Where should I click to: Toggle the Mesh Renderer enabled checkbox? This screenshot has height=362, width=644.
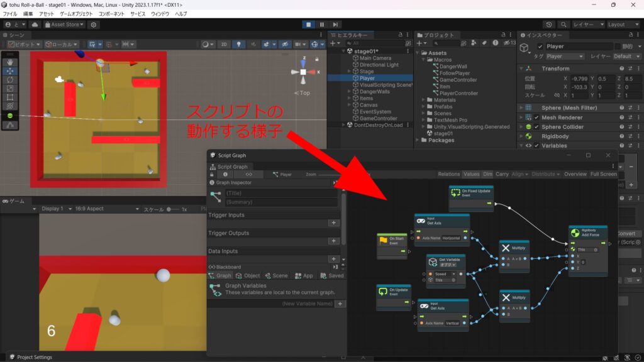[536, 118]
